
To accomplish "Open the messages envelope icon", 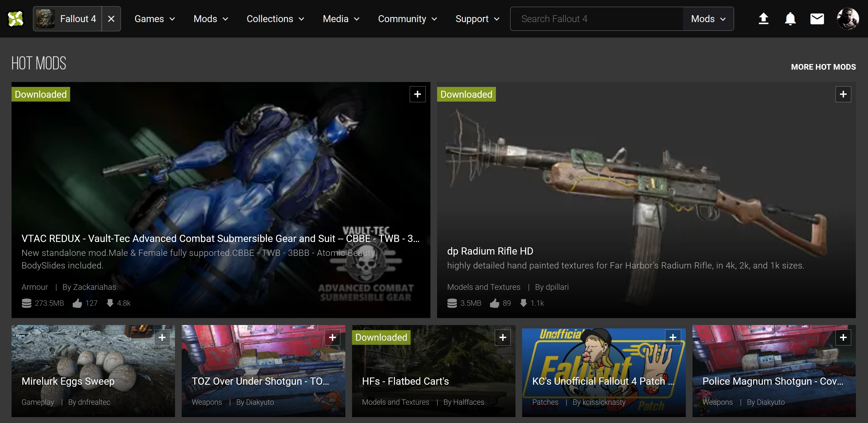I will click(817, 19).
